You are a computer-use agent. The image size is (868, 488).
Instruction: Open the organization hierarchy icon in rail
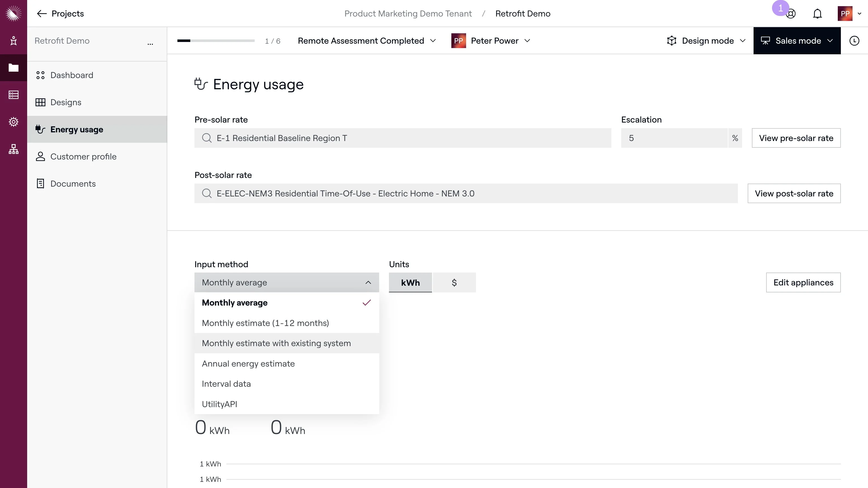pos(13,149)
